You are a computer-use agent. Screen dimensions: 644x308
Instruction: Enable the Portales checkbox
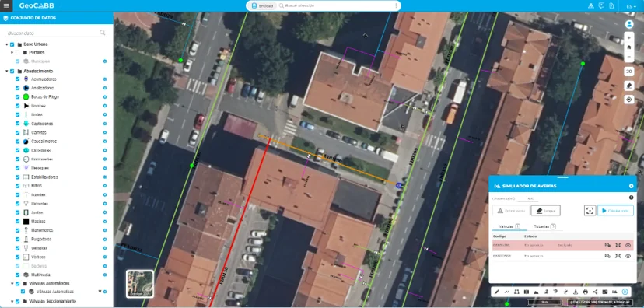click(x=17, y=53)
